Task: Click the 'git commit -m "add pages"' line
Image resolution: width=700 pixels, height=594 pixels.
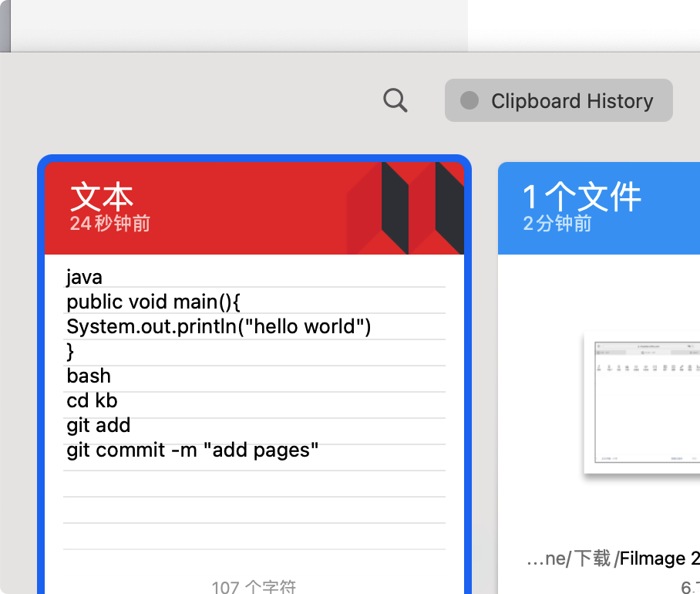Action: click(193, 451)
